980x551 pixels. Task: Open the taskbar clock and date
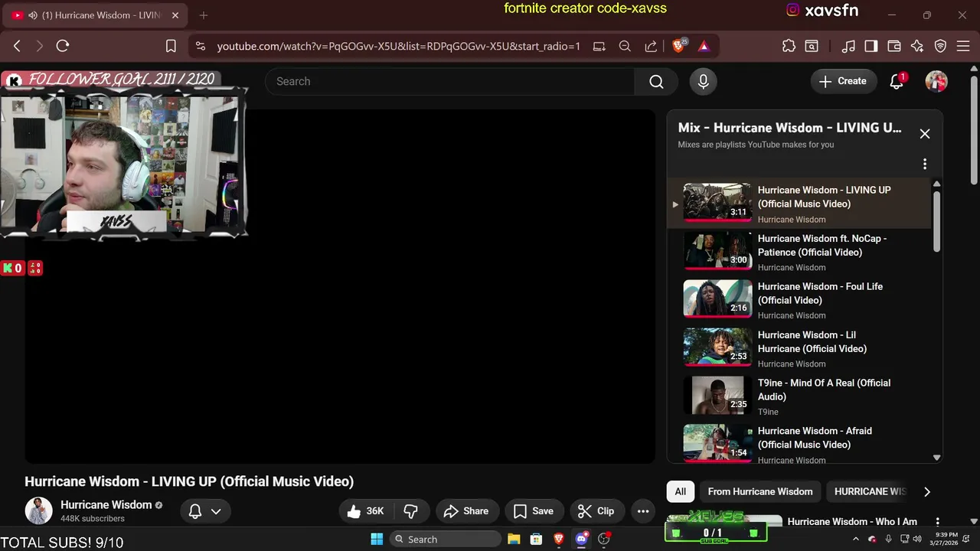pyautogui.click(x=946, y=539)
